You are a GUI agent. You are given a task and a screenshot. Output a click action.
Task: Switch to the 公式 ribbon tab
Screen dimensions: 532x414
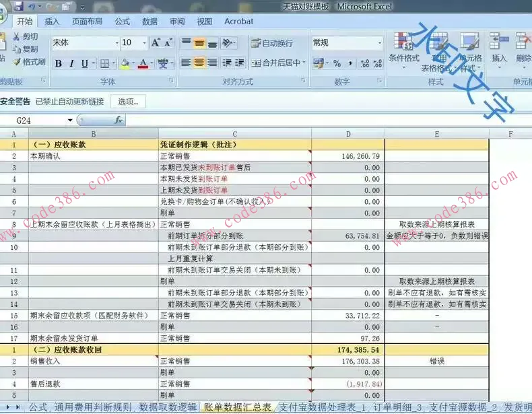pyautogui.click(x=122, y=22)
